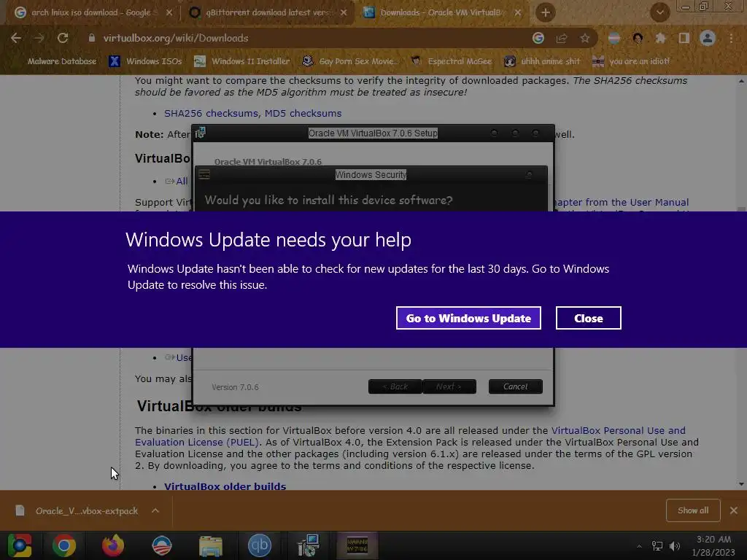747x560 pixels.
Task: Open the warning-labeled taskbar app
Action: click(x=357, y=545)
